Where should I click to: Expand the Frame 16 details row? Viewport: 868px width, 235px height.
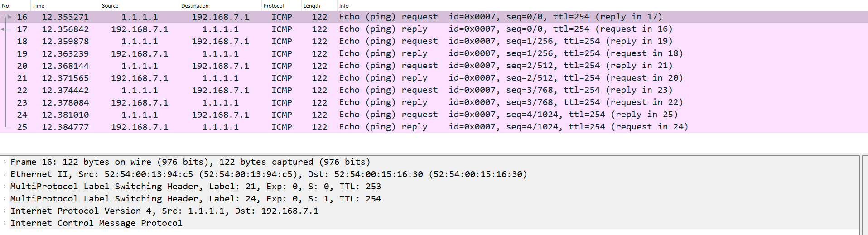5,162
